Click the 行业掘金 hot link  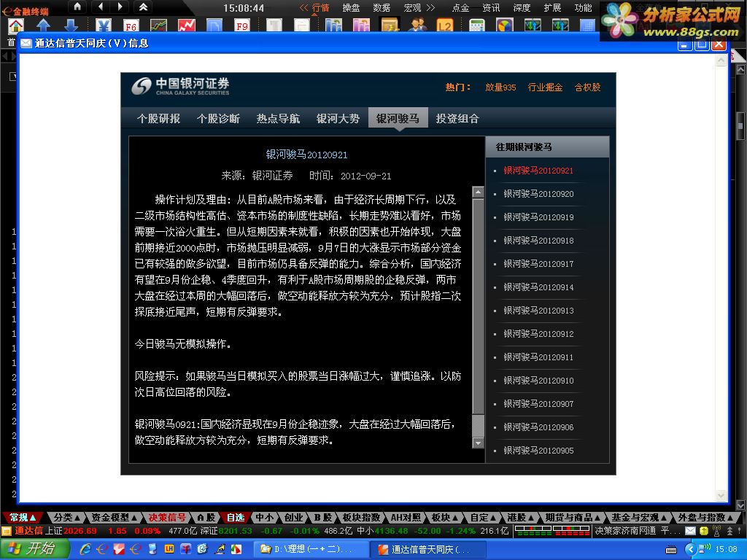click(545, 87)
